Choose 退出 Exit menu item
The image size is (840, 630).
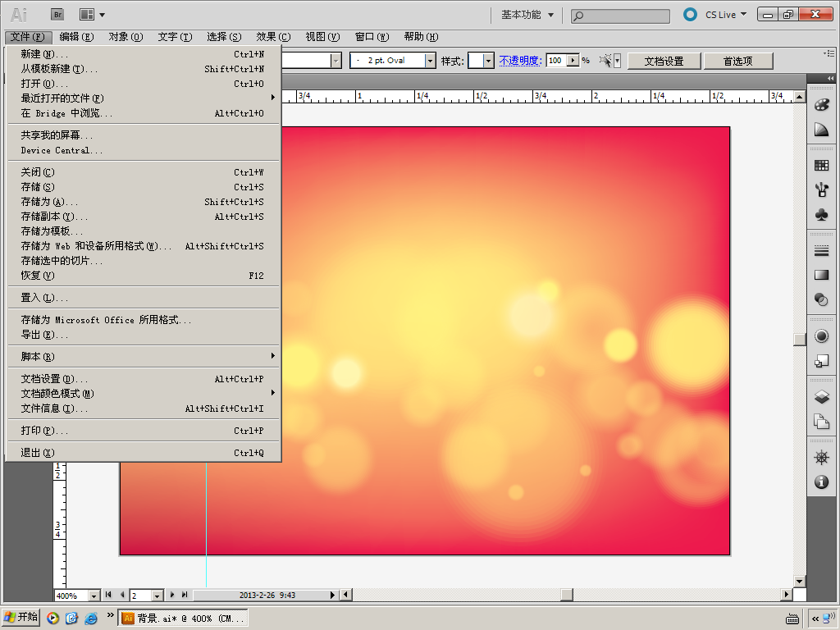point(143,453)
